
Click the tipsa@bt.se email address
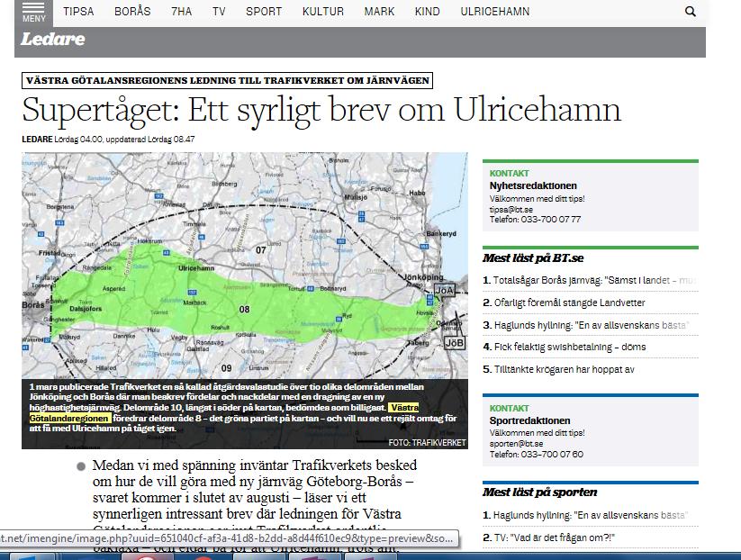click(511, 210)
